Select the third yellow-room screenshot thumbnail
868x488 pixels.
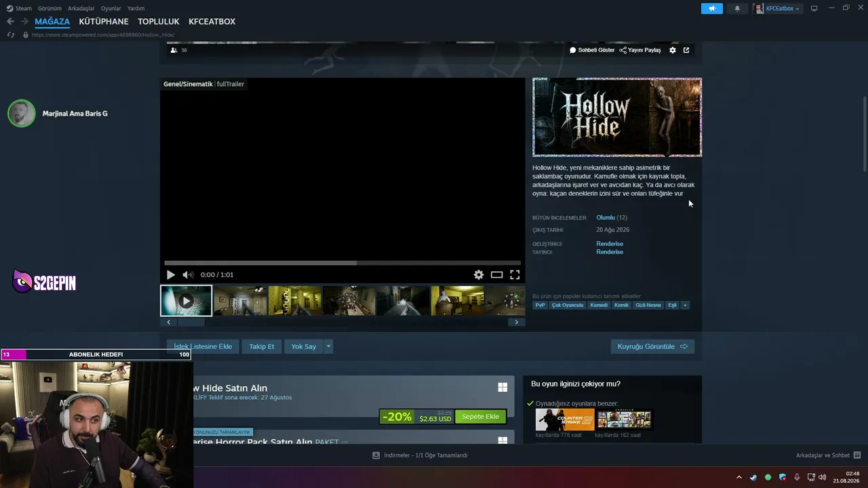295,300
